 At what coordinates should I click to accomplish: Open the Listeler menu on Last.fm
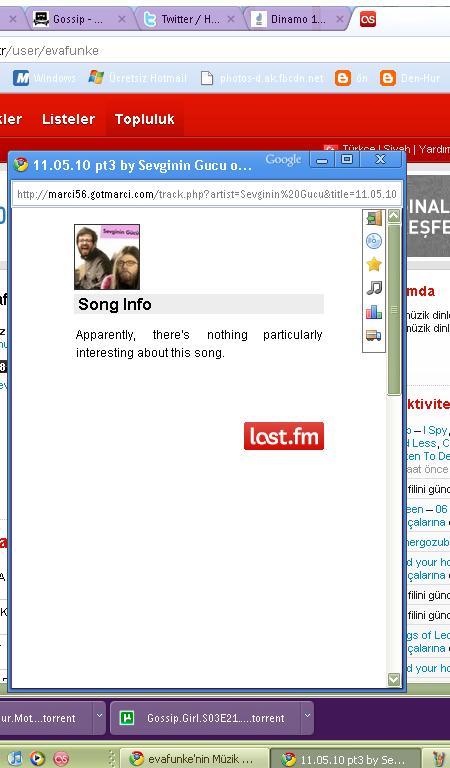point(69,119)
